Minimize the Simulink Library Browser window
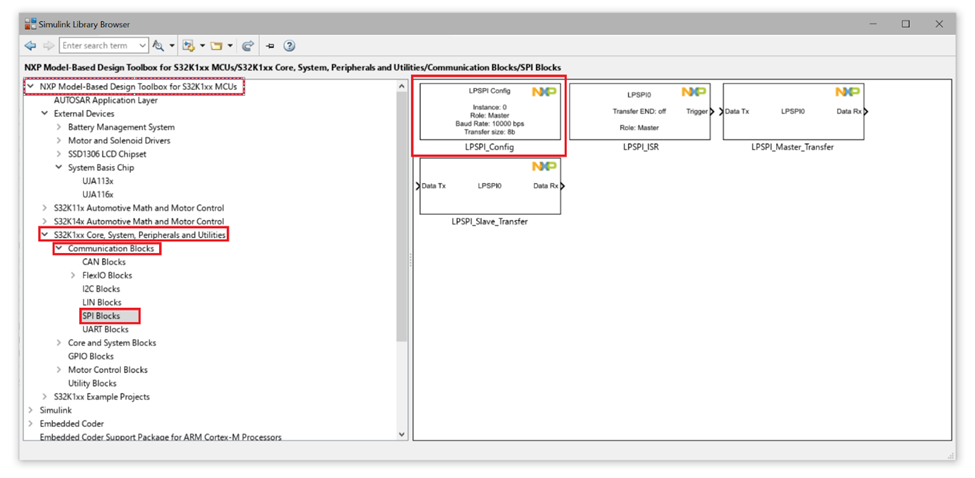 (874, 24)
